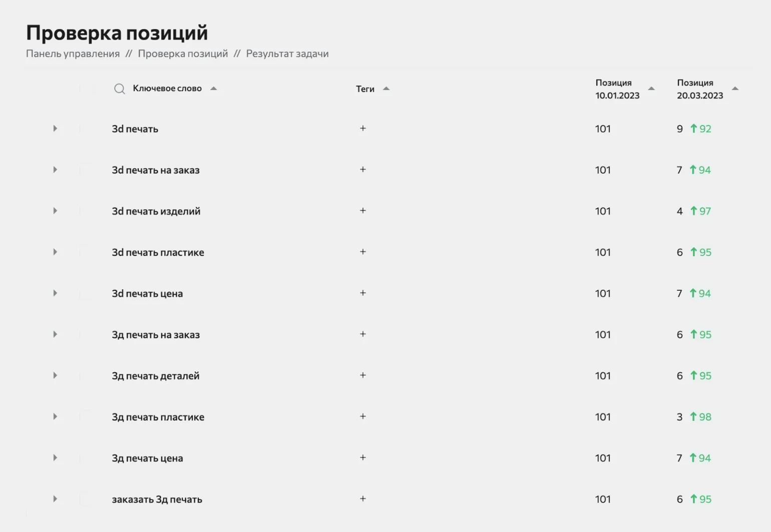
Task: Select the Результат задачи breadcrumb
Action: pos(287,54)
